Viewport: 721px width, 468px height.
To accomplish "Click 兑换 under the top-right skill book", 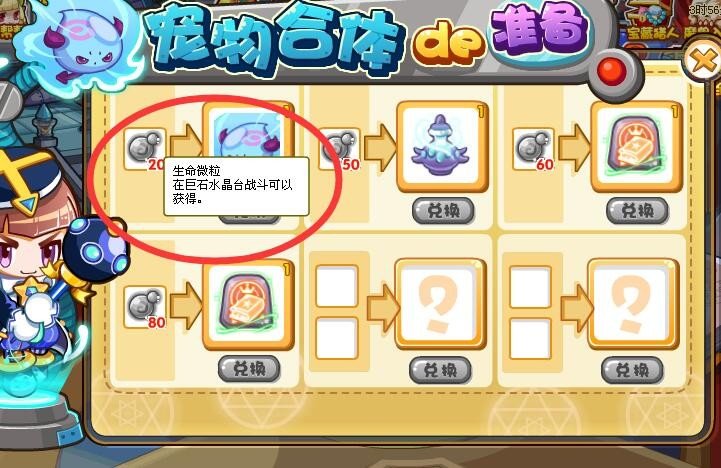I will (637, 211).
